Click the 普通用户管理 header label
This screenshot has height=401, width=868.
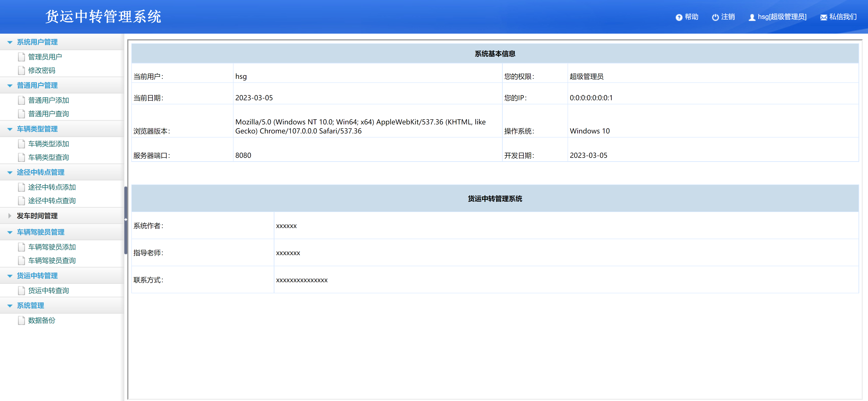pos(37,86)
